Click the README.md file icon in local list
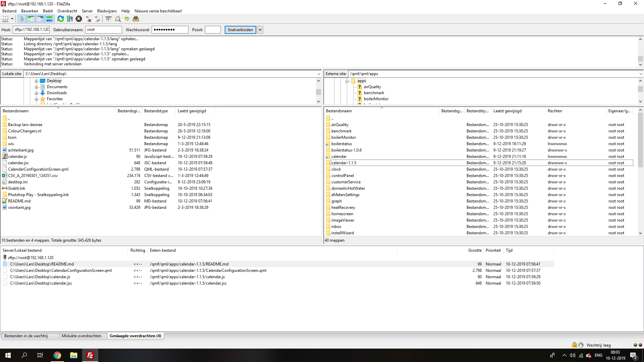 (x=5, y=201)
